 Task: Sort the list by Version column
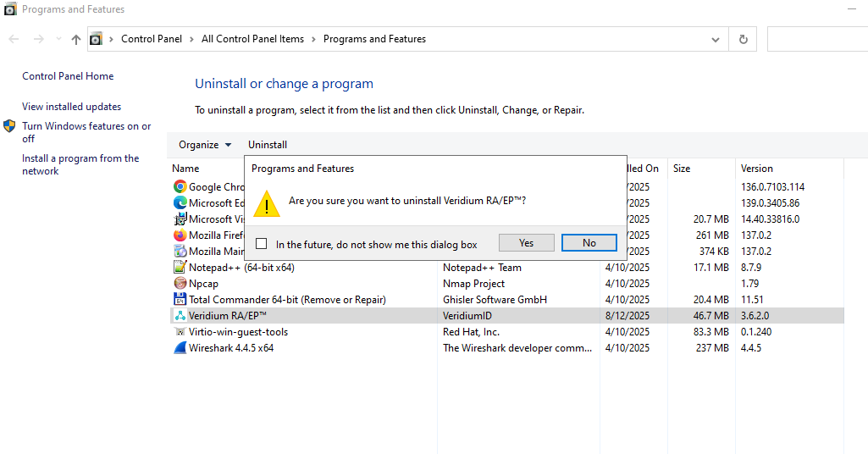coord(756,169)
